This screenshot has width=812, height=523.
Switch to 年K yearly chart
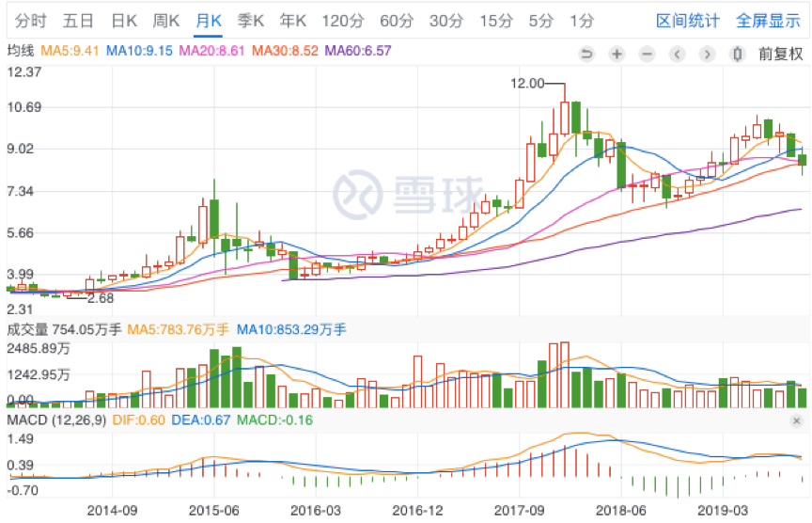tap(292, 22)
